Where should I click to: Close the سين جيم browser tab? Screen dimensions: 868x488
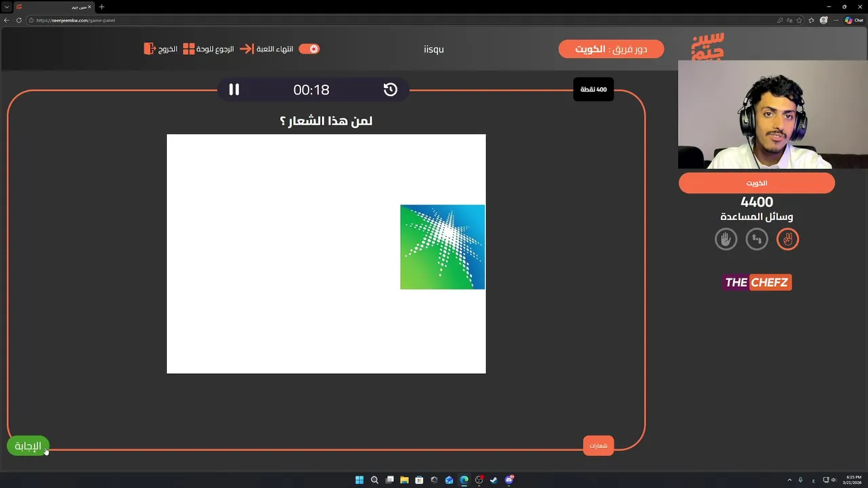(x=89, y=7)
